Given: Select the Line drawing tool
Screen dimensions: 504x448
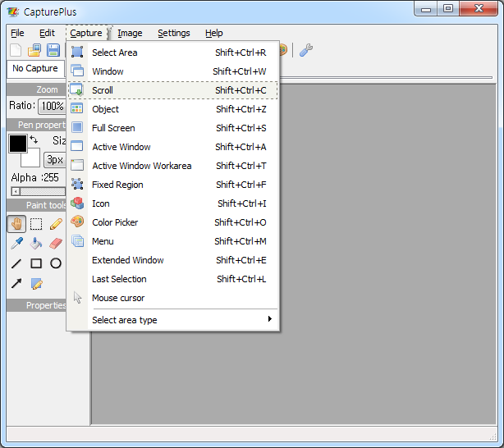Looking at the screenshot, I should click(16, 263).
